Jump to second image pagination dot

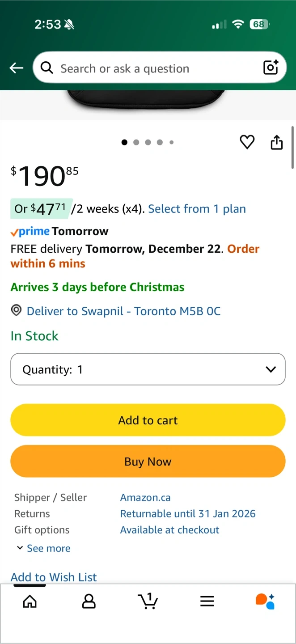click(x=136, y=142)
